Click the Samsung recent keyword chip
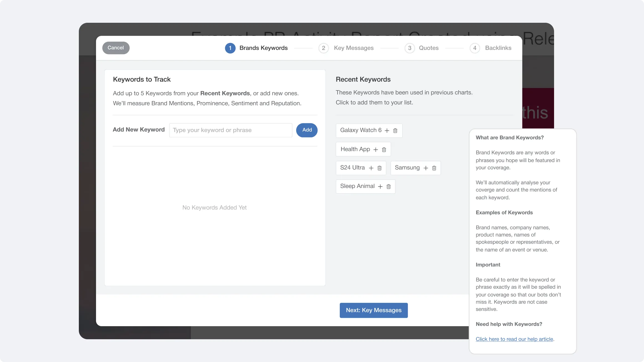 pyautogui.click(x=407, y=168)
